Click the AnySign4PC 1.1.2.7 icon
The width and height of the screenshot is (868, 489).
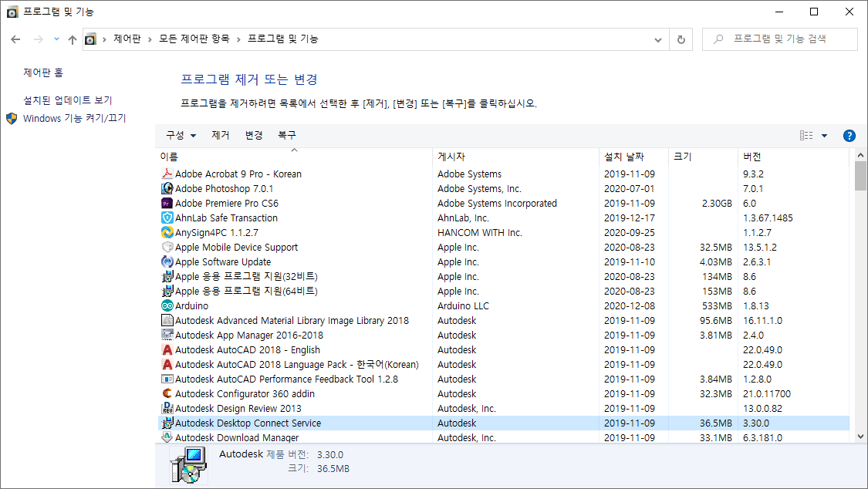(x=167, y=232)
